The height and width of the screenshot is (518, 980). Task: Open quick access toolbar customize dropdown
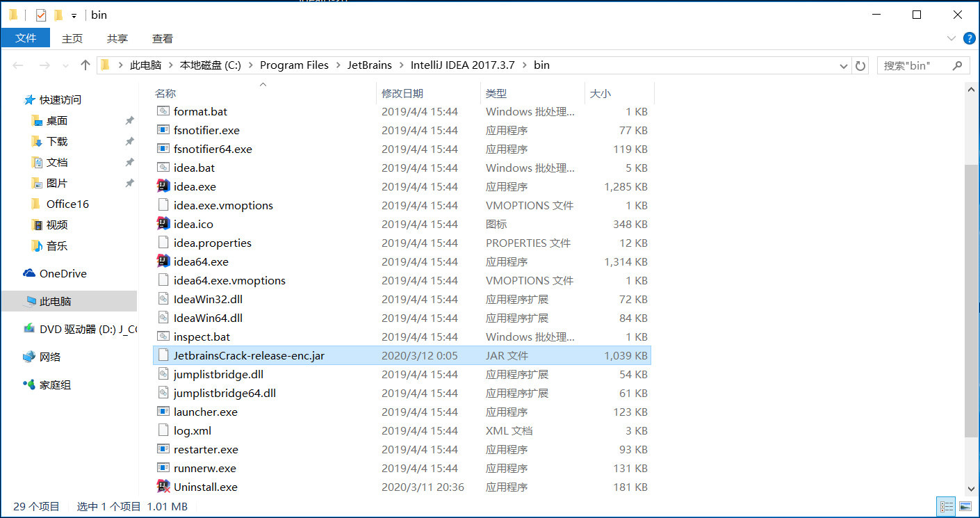(74, 15)
